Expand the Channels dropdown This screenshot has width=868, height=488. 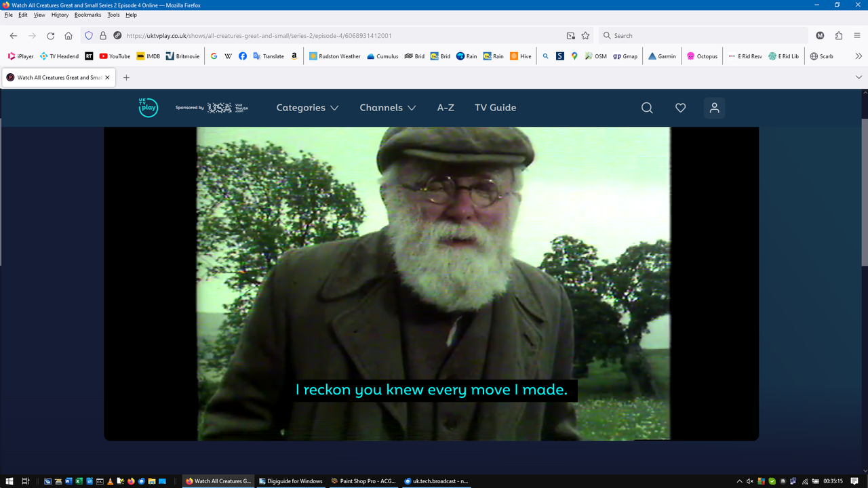388,108
